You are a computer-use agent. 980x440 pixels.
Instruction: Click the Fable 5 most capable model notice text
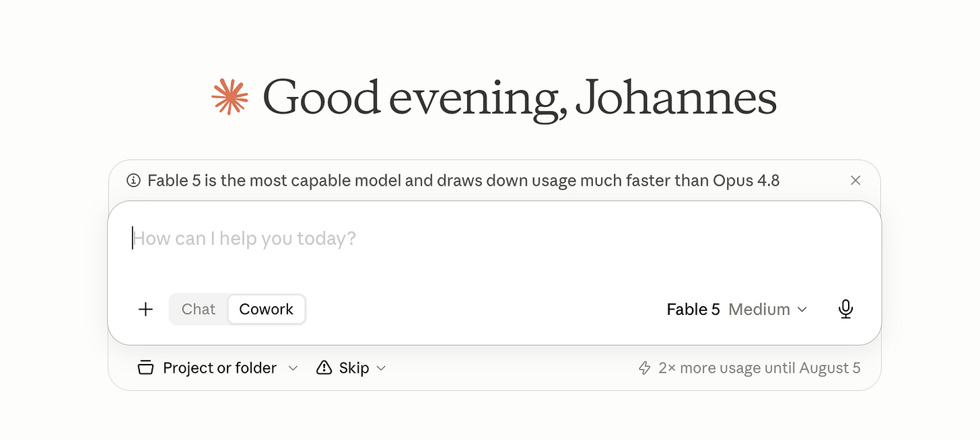pyautogui.click(x=464, y=180)
